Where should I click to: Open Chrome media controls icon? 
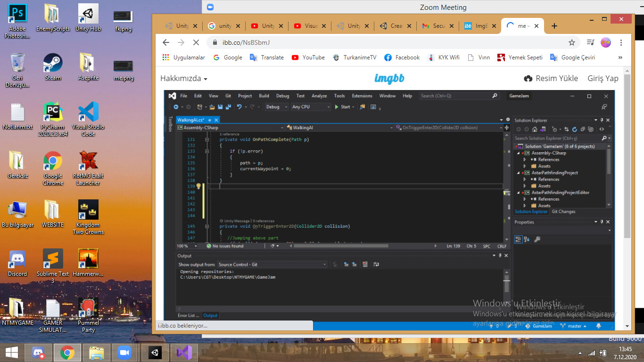(590, 42)
